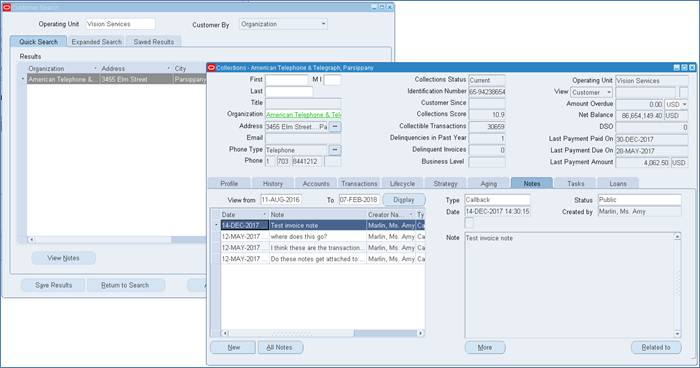Open American Telephone & Tel organization link
The height and width of the screenshot is (368, 700).
point(304,115)
